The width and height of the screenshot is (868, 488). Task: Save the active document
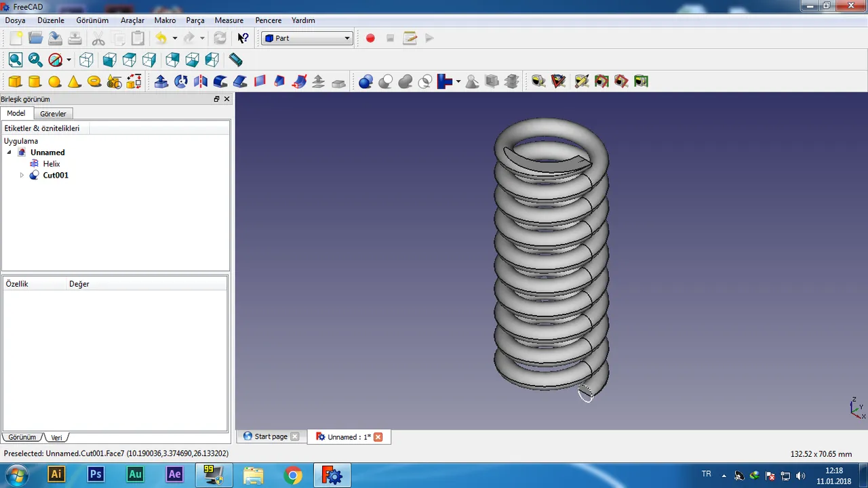pyautogui.click(x=55, y=38)
